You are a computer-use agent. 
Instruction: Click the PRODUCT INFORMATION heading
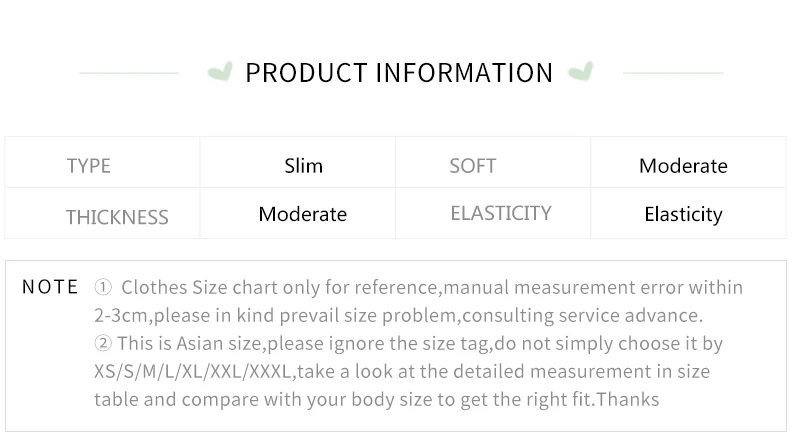pyautogui.click(x=399, y=73)
